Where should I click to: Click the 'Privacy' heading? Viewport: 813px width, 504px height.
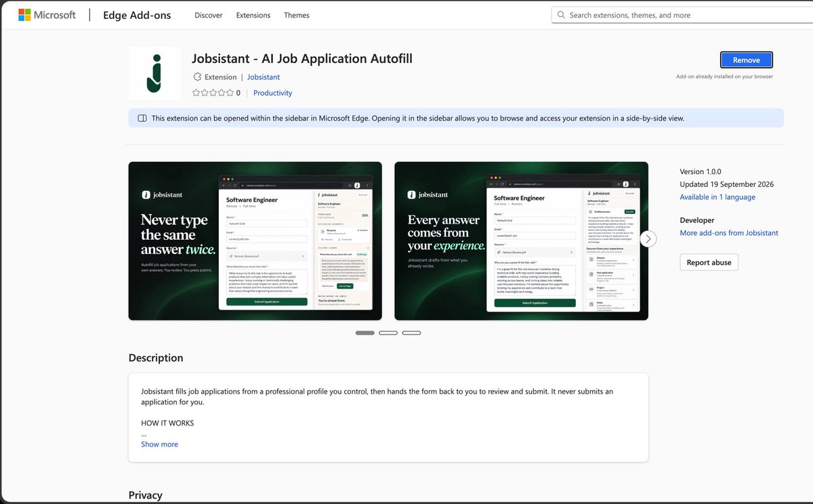(x=146, y=495)
